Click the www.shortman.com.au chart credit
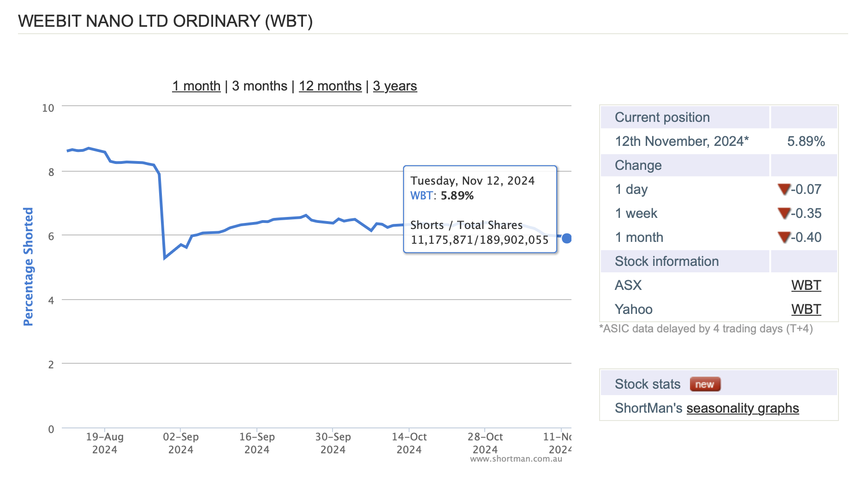 tap(516, 459)
